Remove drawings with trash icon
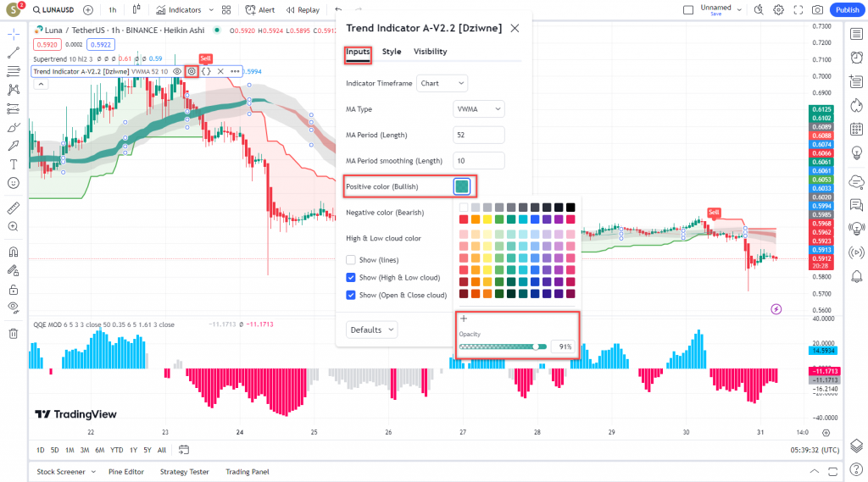The width and height of the screenshot is (868, 482). click(14, 333)
